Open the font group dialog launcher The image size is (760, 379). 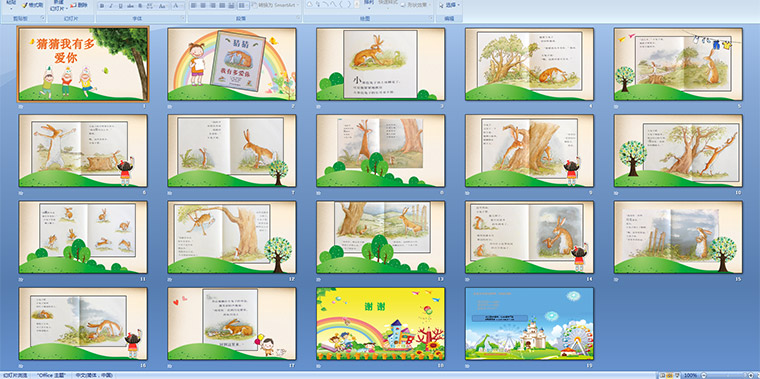click(183, 18)
